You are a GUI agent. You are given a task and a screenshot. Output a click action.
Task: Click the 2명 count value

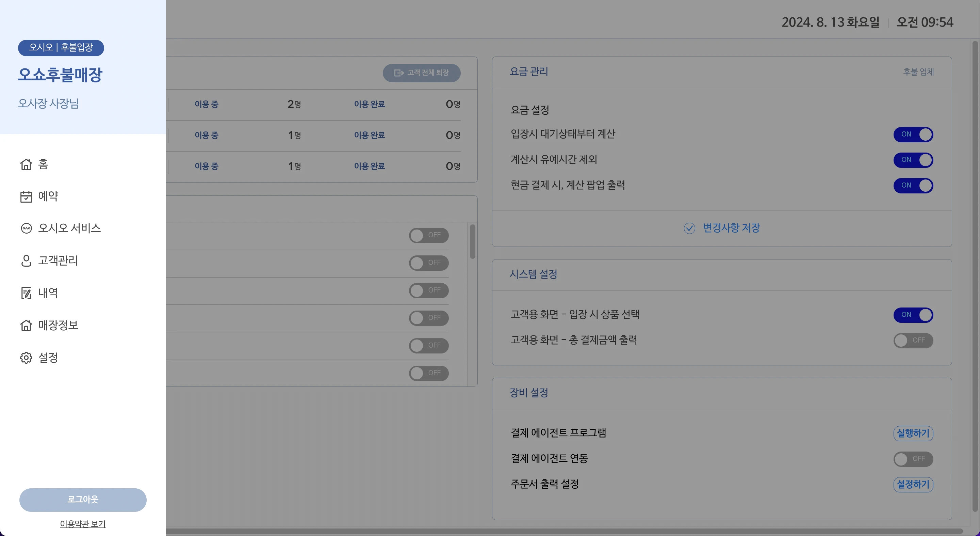[294, 104]
